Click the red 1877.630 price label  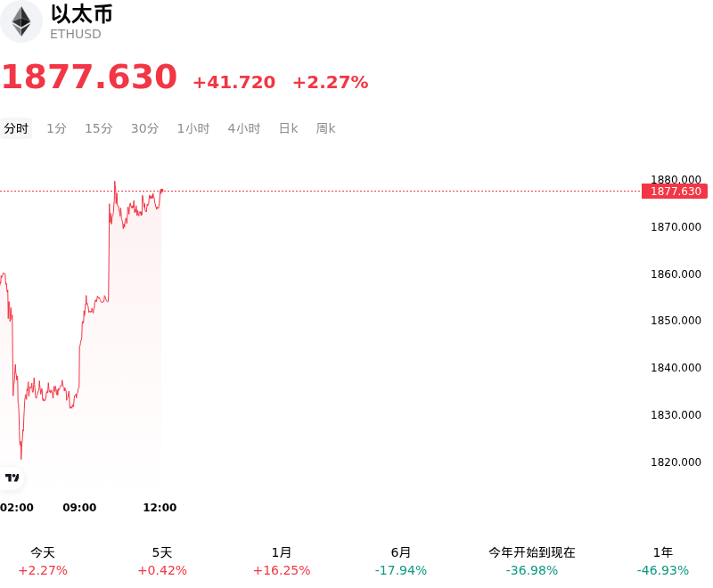click(675, 192)
